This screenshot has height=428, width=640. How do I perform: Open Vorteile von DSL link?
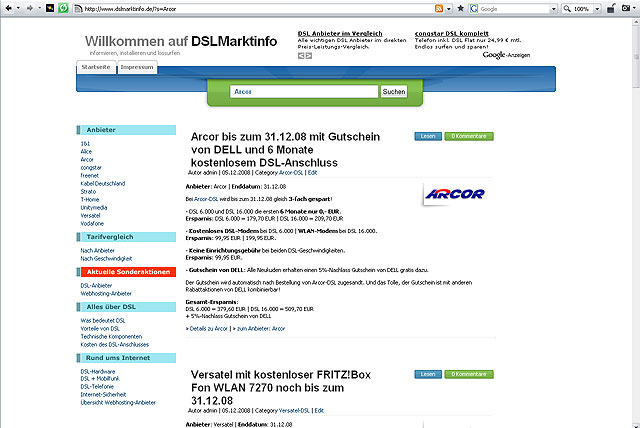click(100, 328)
